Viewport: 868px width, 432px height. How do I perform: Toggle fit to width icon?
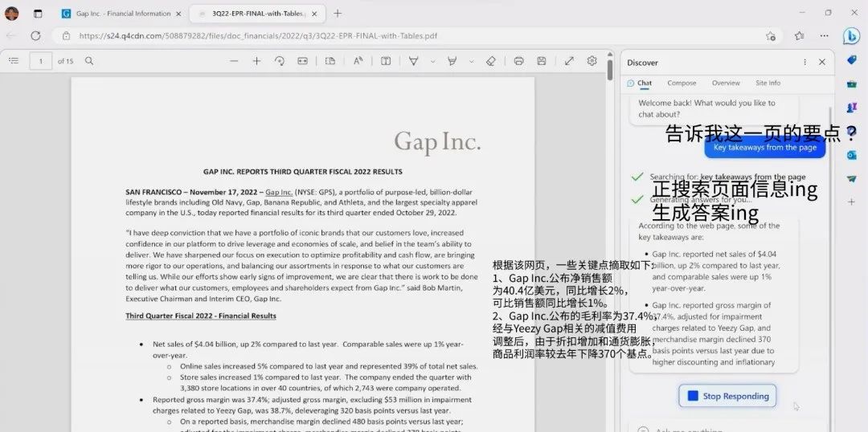[302, 61]
